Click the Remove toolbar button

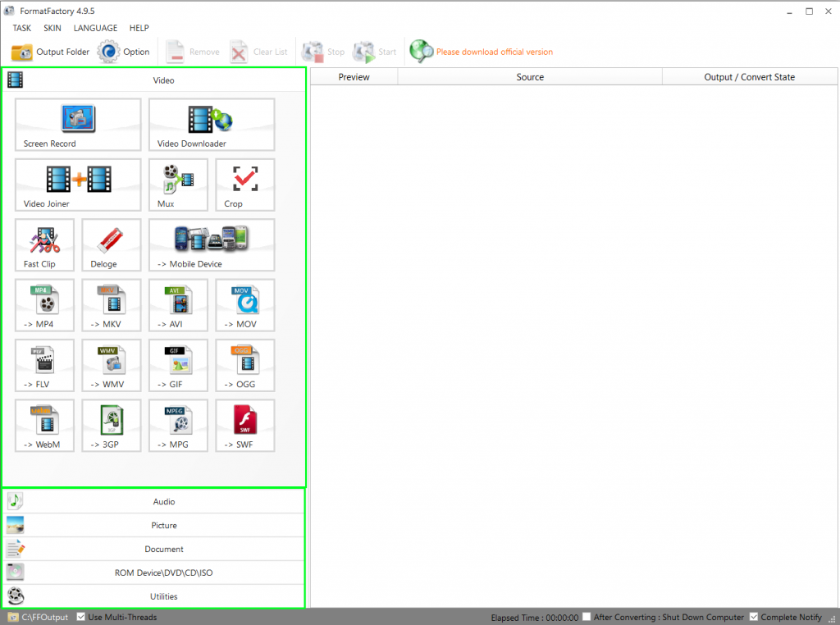tap(193, 52)
